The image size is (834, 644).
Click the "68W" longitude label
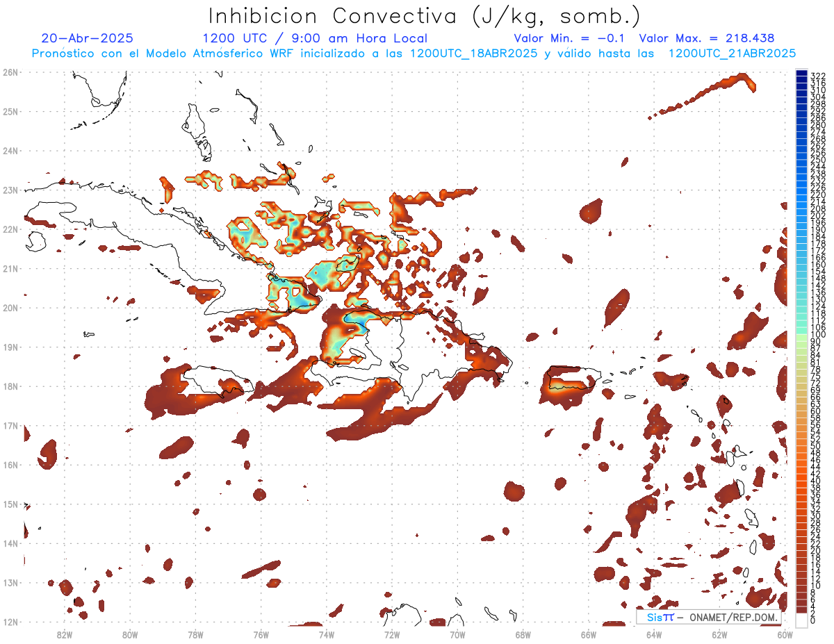pos(523,634)
